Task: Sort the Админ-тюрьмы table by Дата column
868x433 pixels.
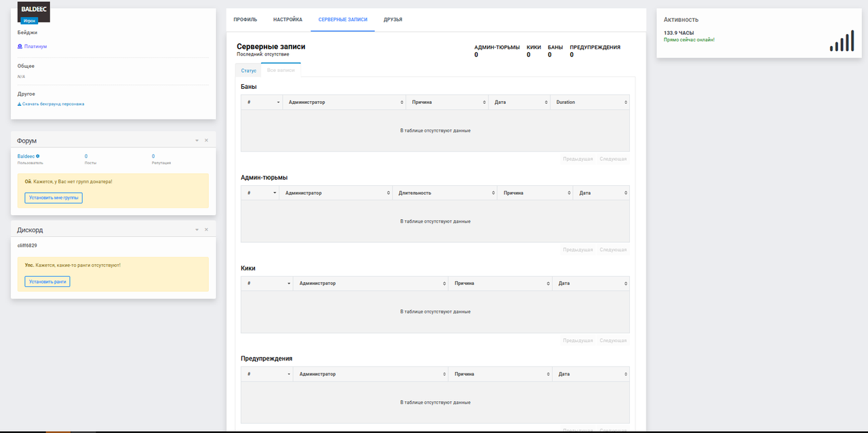Action: tap(601, 193)
